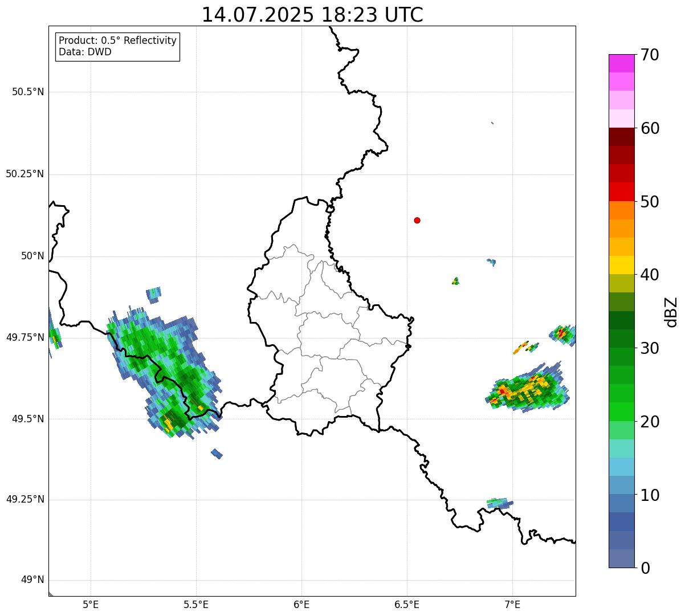Viewport: 685px width, 616px height.
Task: Click the 'Product: 0.5° Reflectivity' label
Action: 117,41
